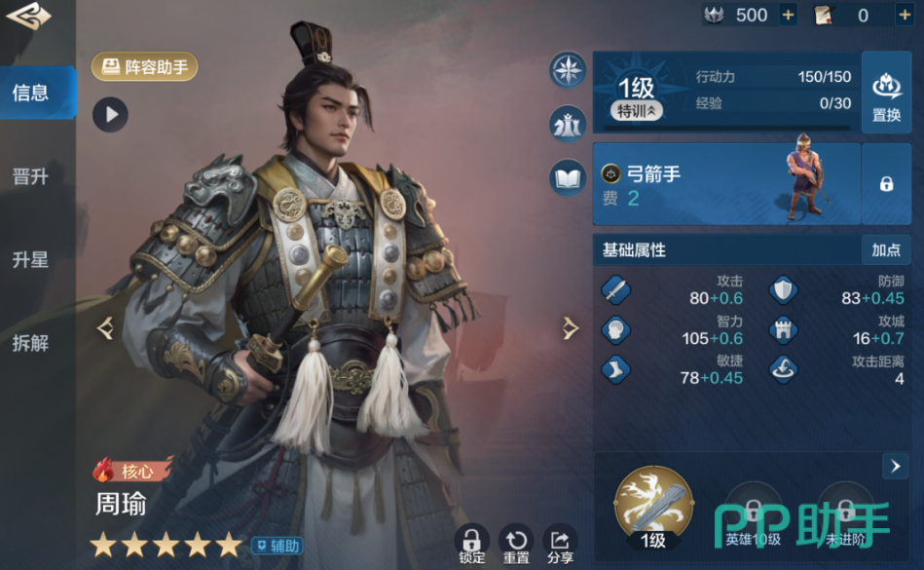This screenshot has height=570, width=924.
Task: Open the 阵容助手 button
Action: (x=144, y=66)
